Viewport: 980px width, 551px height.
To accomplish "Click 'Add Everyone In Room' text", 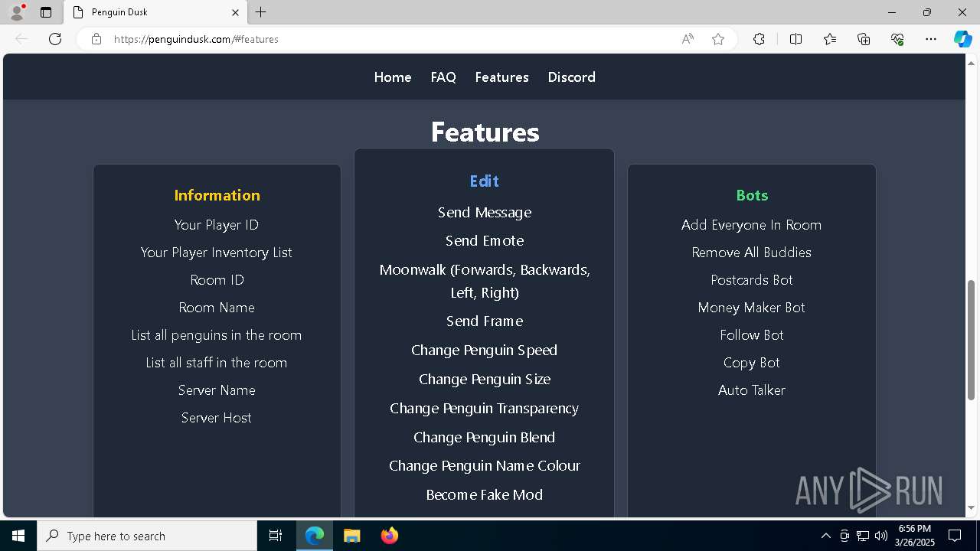I will click(752, 225).
